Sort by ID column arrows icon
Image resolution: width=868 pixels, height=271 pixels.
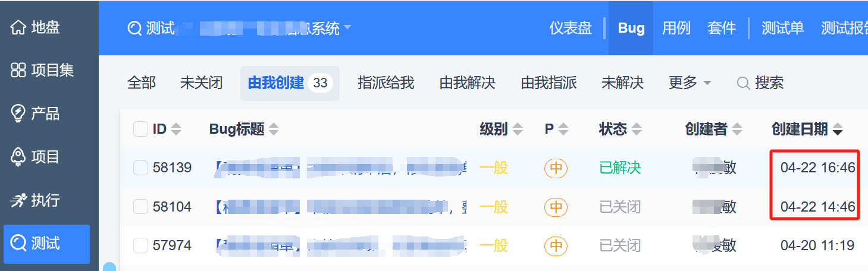176,129
